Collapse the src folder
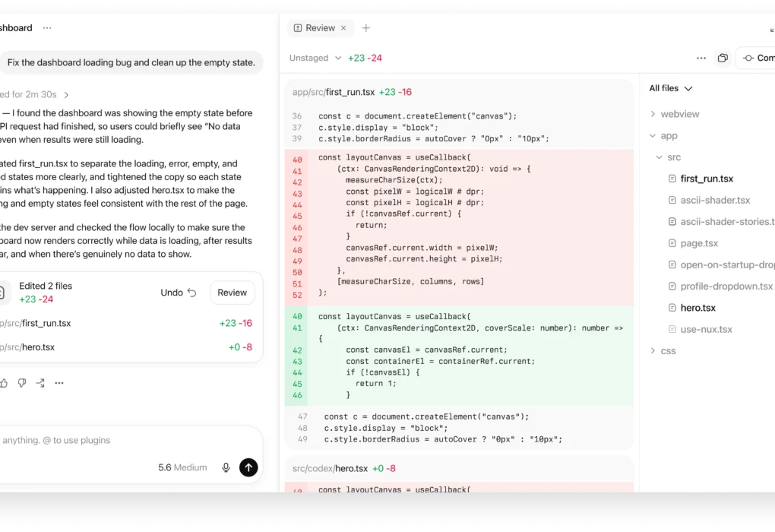The height and width of the screenshot is (532, 775). click(x=660, y=157)
